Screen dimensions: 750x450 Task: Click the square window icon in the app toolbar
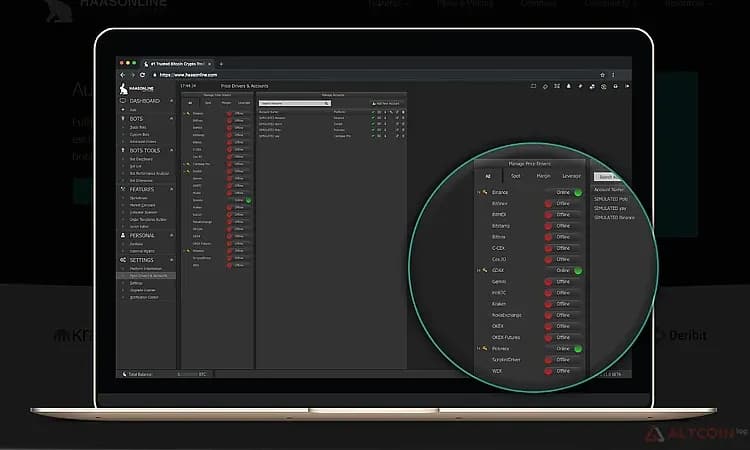tap(533, 86)
